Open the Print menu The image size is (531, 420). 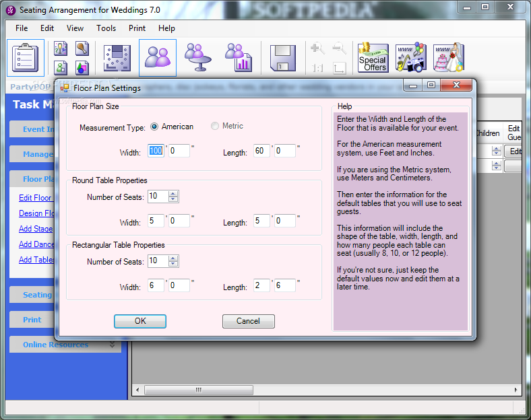click(137, 28)
